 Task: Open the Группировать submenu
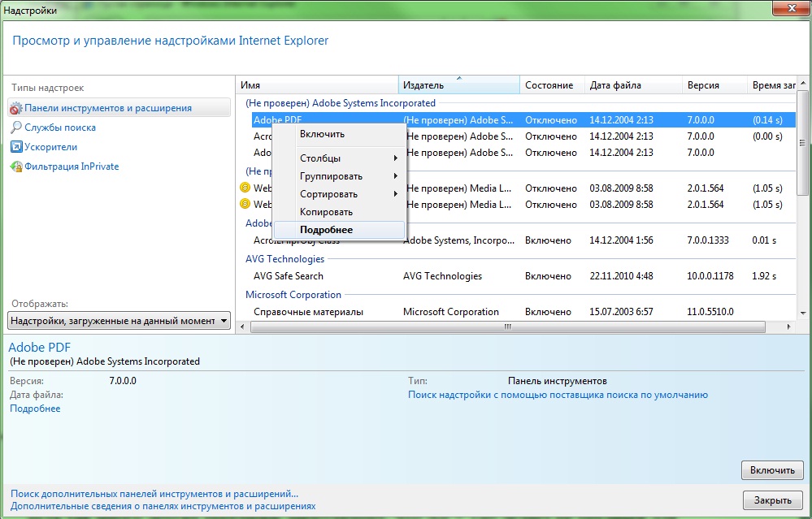tap(339, 176)
